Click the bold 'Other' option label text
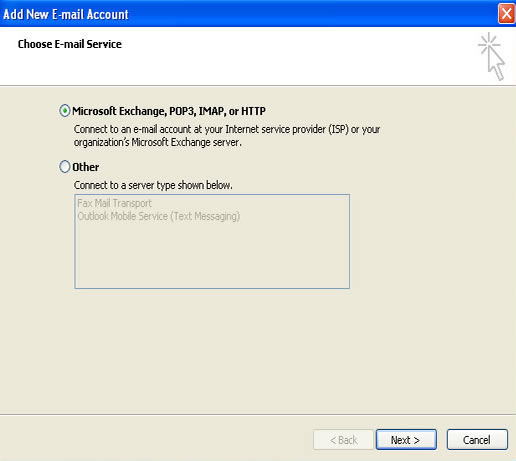This screenshot has height=461, width=516. click(x=86, y=167)
